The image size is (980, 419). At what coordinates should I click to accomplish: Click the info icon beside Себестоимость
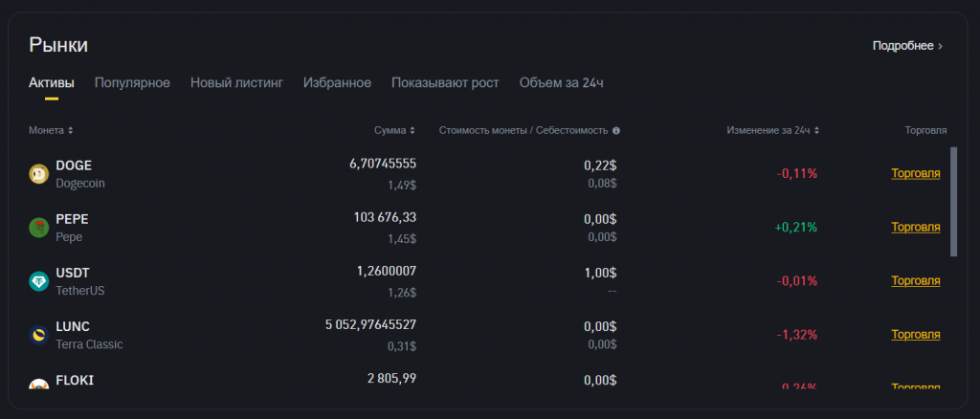coord(616,130)
